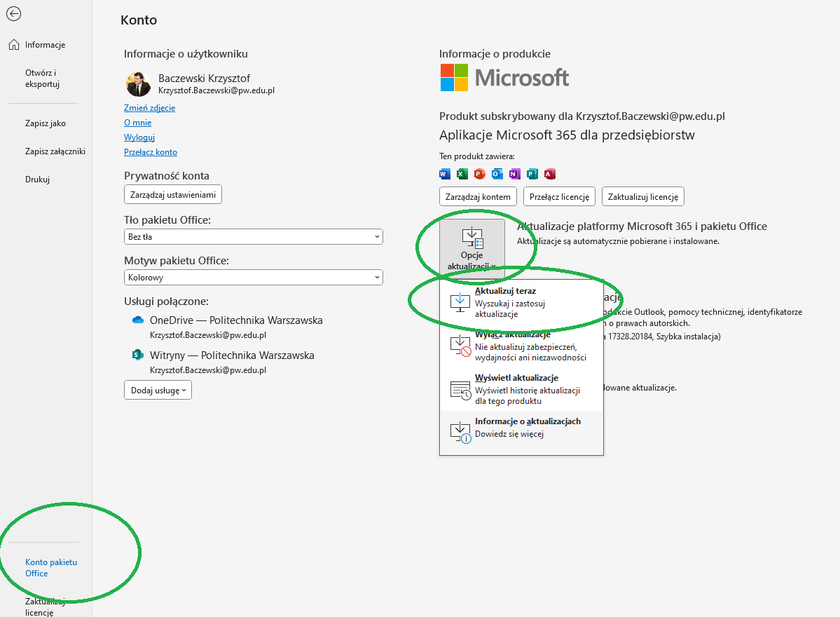Open the Dodaj usługę dropdown
840x617 pixels.
[158, 391]
